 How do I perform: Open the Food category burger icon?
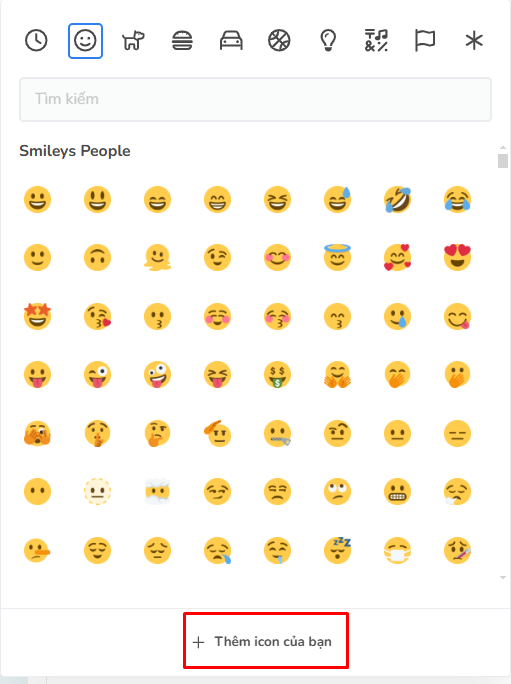coord(182,41)
